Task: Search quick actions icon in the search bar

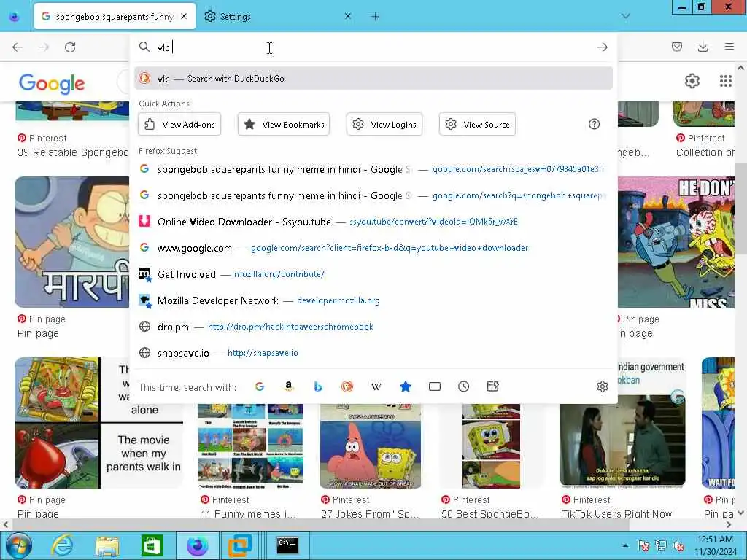Action: point(493,386)
